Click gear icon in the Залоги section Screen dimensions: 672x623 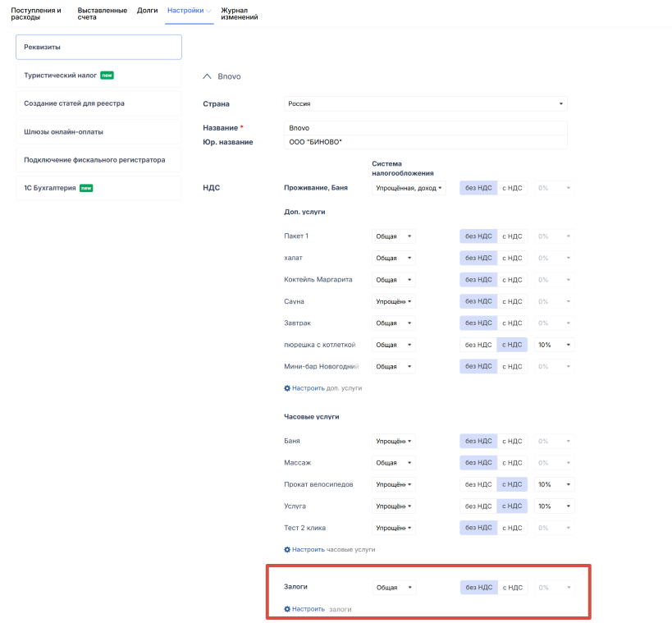(287, 609)
